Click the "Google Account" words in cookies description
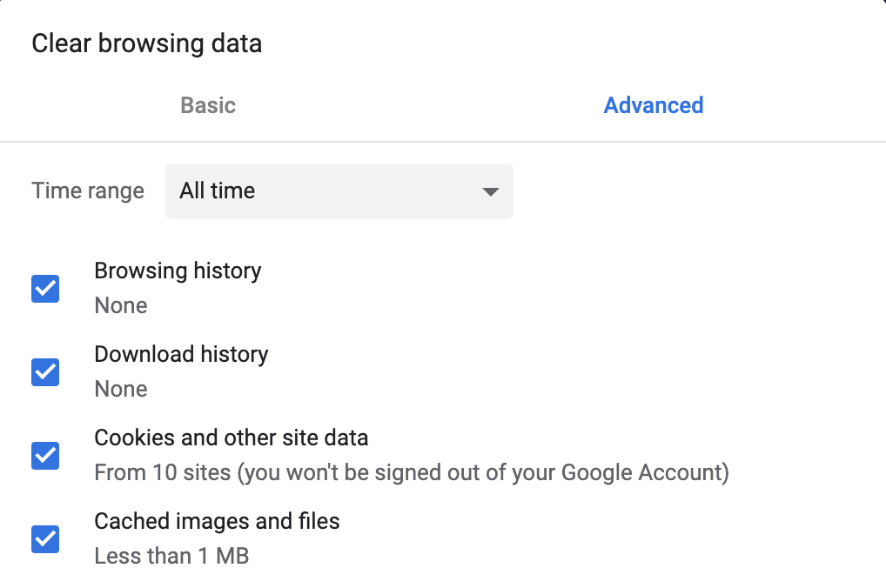886x588 pixels. 642,473
